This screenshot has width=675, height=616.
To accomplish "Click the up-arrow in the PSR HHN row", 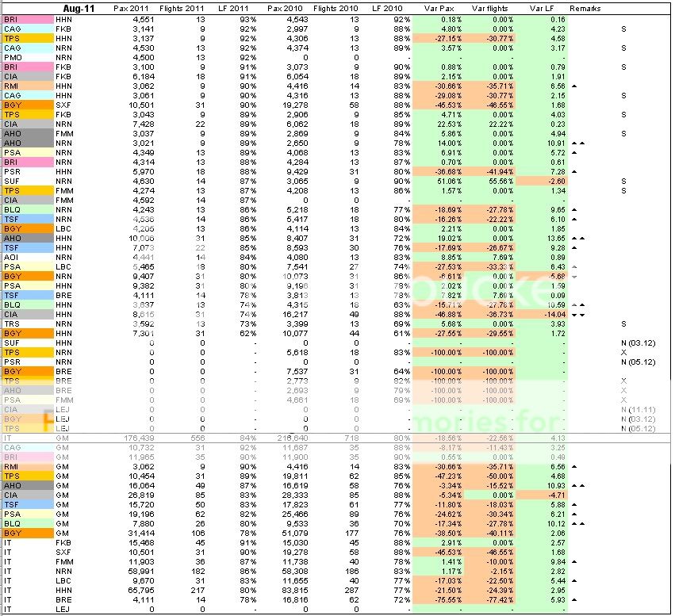I will [x=574, y=171].
